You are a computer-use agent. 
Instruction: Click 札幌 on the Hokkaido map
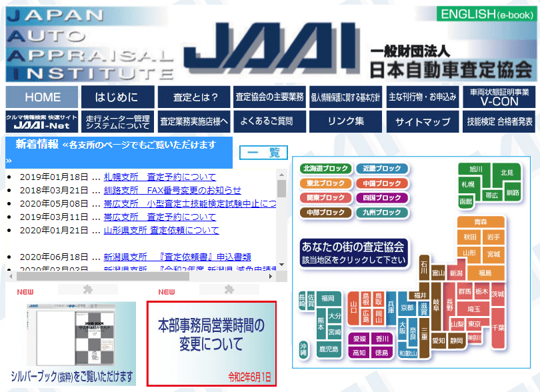point(467,184)
